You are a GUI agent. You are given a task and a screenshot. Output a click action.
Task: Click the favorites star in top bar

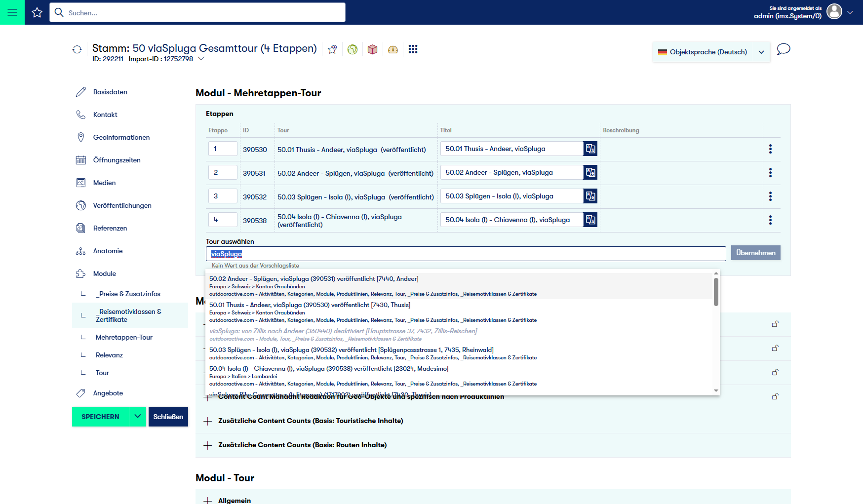click(37, 12)
